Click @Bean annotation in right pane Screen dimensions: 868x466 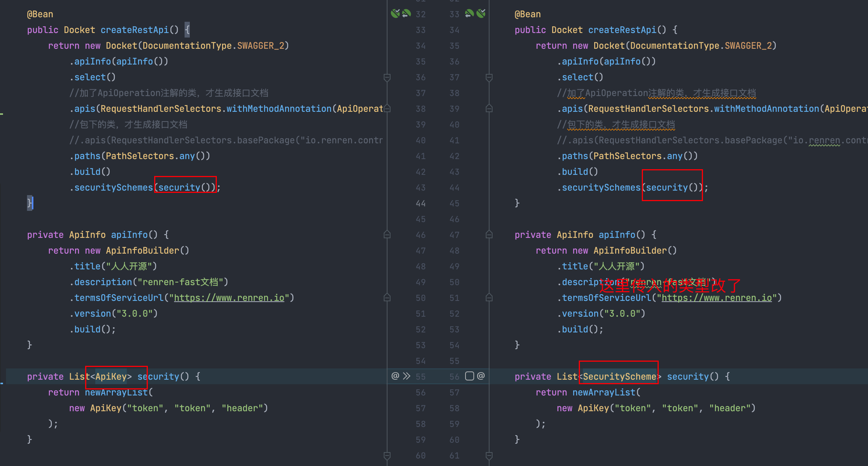[x=528, y=14]
